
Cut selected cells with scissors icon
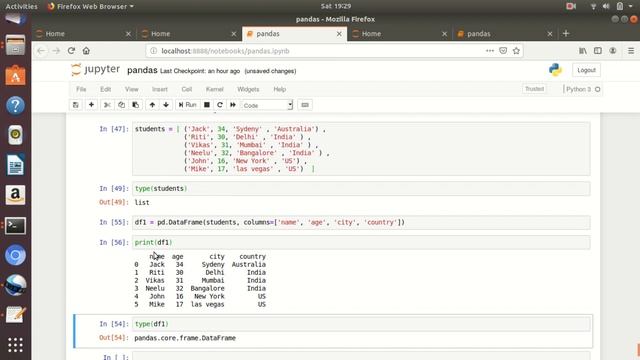pos(107,105)
